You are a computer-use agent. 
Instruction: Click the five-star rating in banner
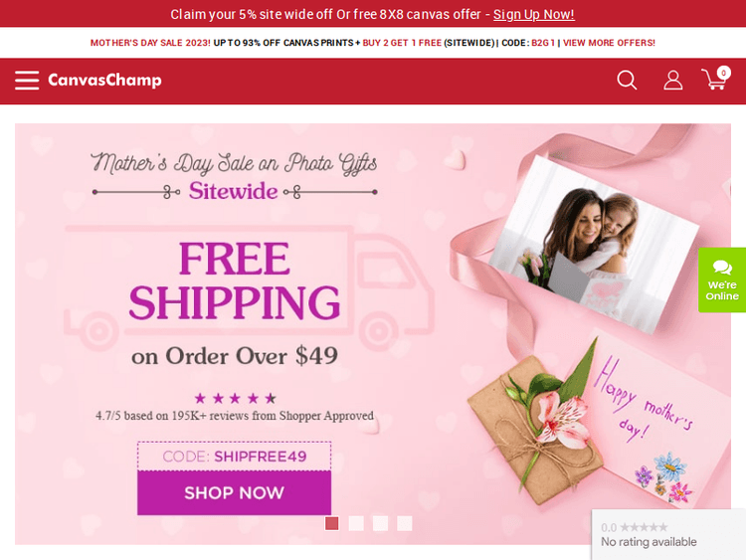pyautogui.click(x=235, y=398)
